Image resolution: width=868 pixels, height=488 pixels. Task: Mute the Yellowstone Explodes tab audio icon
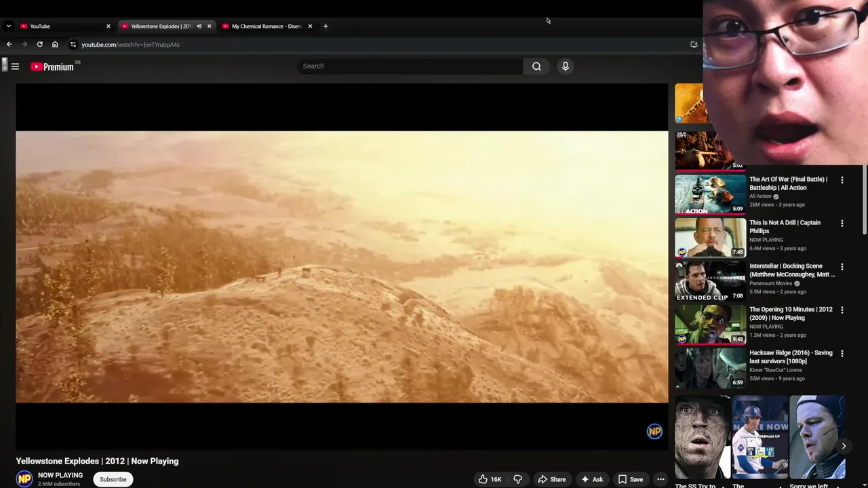[199, 26]
